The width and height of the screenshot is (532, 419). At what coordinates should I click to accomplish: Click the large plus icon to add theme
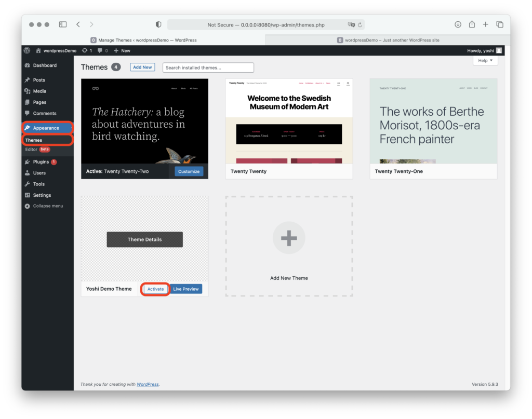(289, 238)
